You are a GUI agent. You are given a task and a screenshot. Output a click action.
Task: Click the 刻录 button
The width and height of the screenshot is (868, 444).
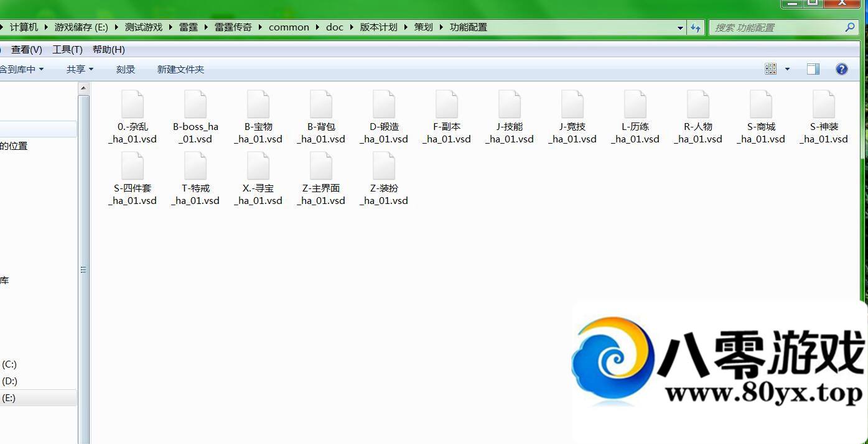[x=126, y=69]
